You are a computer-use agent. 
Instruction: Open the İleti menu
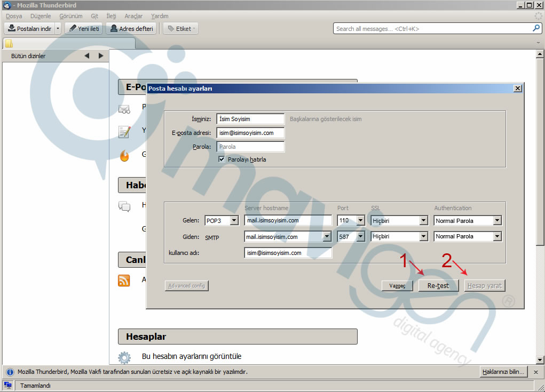(111, 16)
